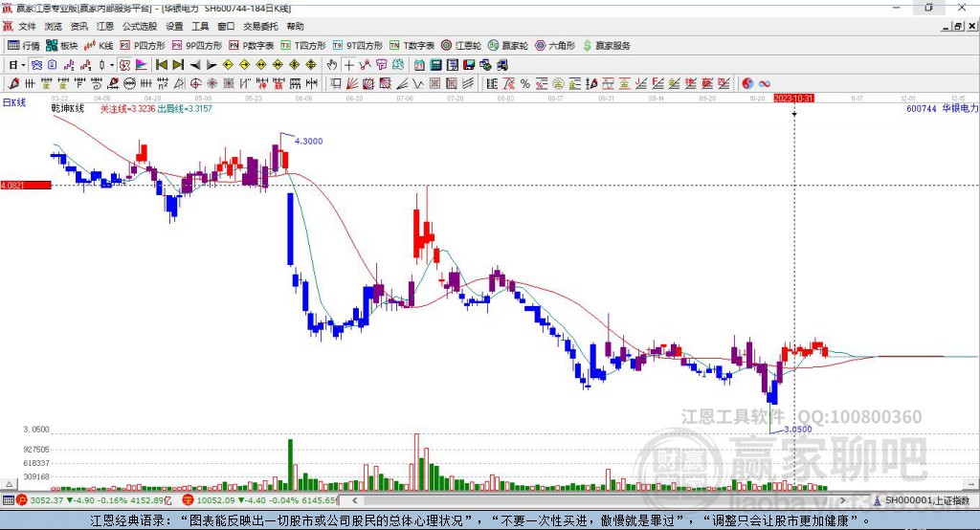Open the 浏览 menu
Screen dimensions: 980x530
pos(54,26)
